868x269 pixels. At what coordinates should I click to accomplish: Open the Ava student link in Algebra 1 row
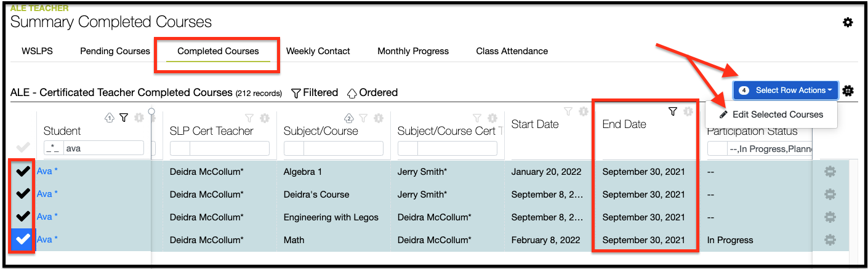(x=46, y=171)
